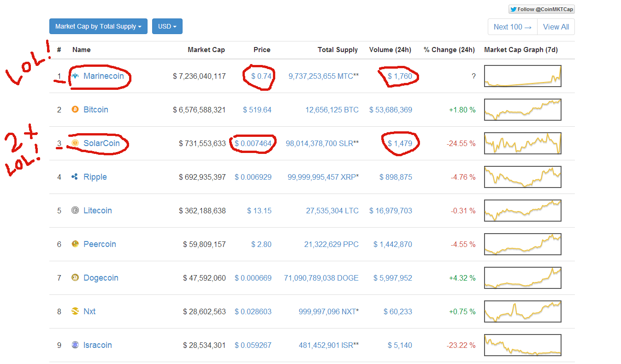
Task: Follow @CoinMKTCap on Twitter
Action: (542, 9)
